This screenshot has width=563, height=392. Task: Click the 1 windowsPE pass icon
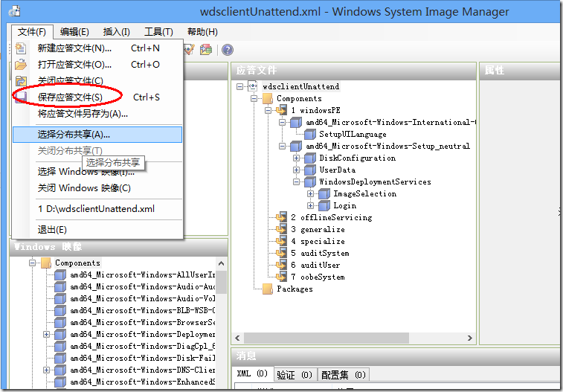pos(281,110)
